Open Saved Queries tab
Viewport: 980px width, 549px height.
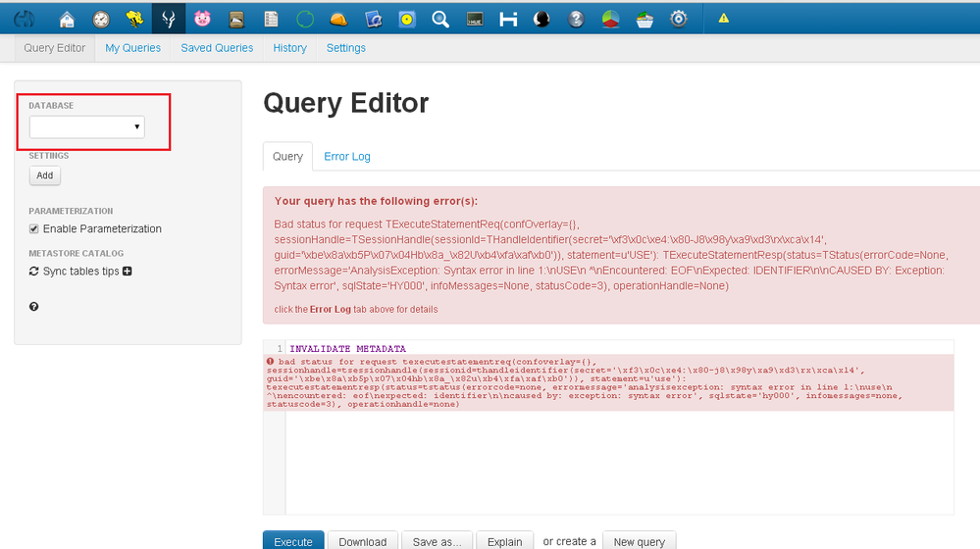217,48
